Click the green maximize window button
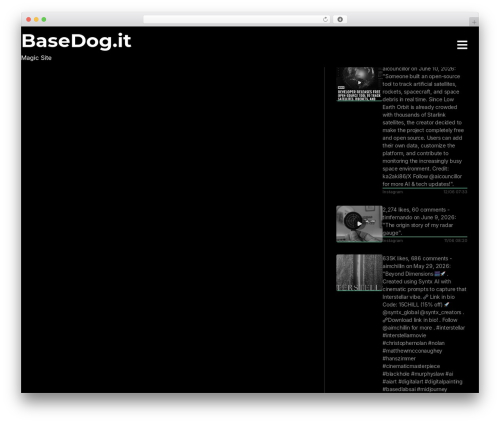 pos(44,19)
